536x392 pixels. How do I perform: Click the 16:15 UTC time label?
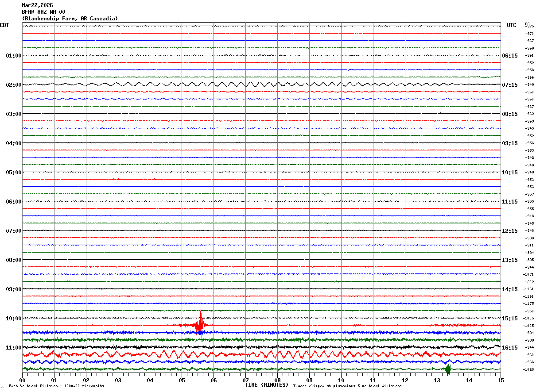pos(510,348)
